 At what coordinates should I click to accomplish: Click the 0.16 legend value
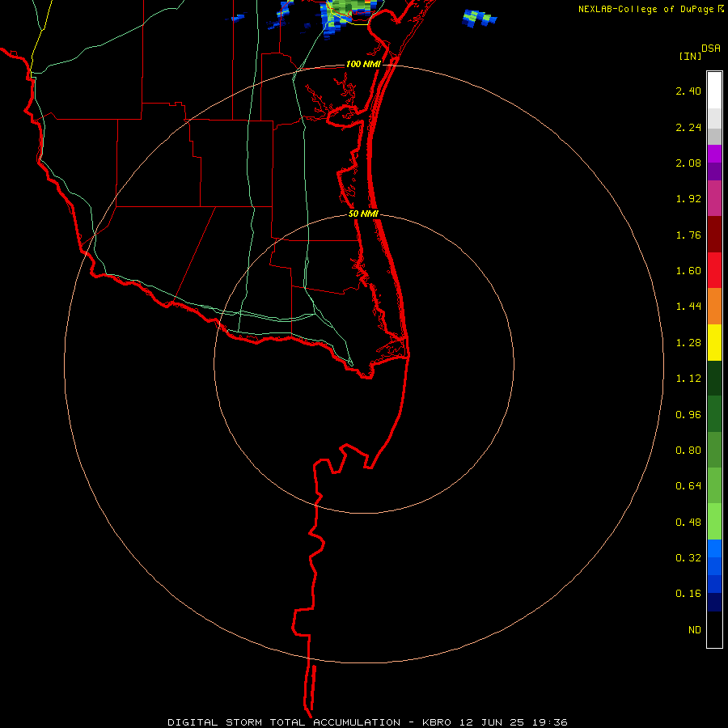pos(688,594)
